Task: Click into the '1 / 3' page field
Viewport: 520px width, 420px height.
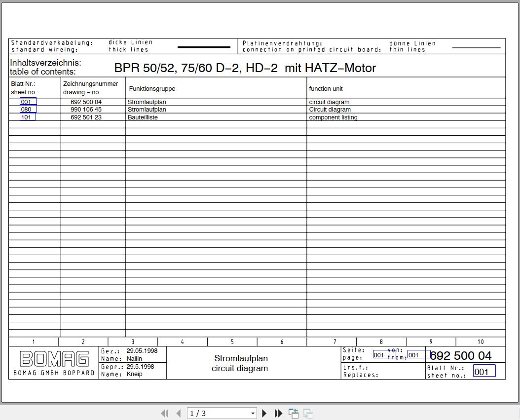Action: [x=217, y=414]
